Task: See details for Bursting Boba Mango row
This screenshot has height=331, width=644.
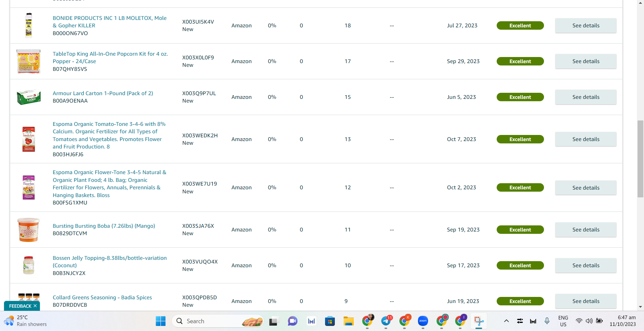Action: point(586,230)
